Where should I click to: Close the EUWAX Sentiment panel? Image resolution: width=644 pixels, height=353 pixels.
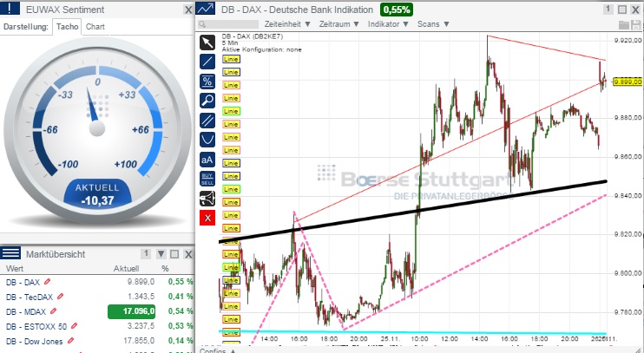coord(187,10)
